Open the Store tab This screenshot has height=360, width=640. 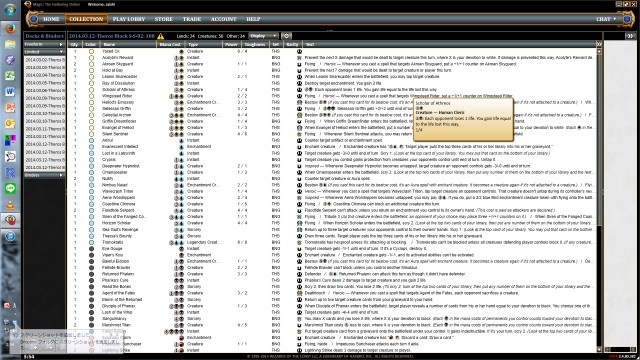tap(164, 19)
